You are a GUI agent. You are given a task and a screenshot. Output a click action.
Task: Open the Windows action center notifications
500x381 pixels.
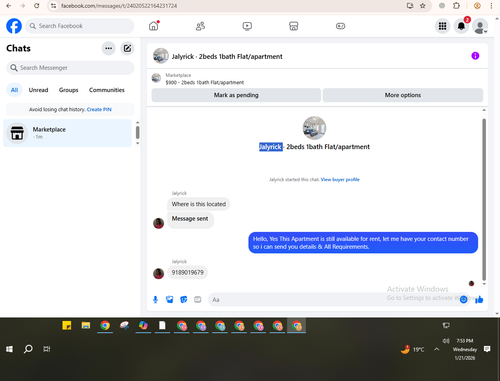click(x=487, y=349)
